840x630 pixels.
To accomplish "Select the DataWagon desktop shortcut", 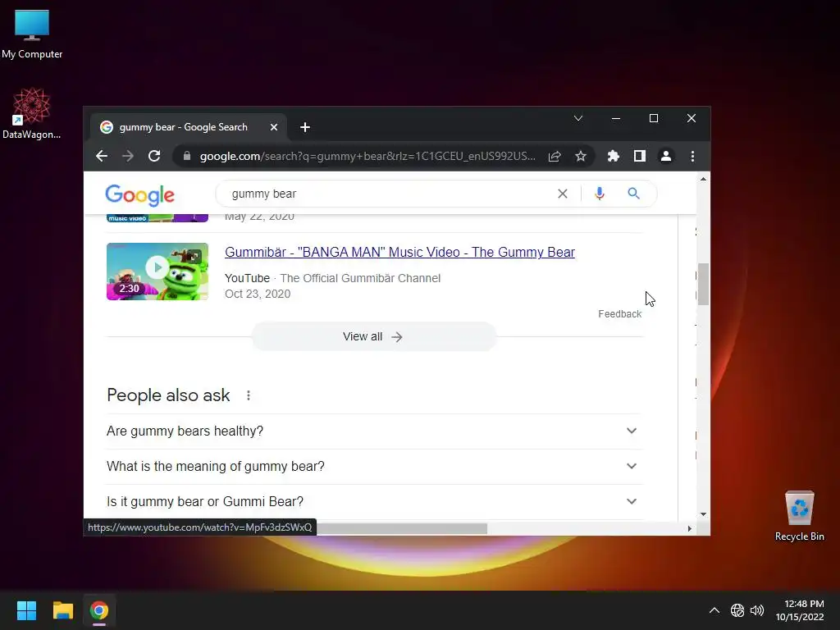I will coord(32,113).
